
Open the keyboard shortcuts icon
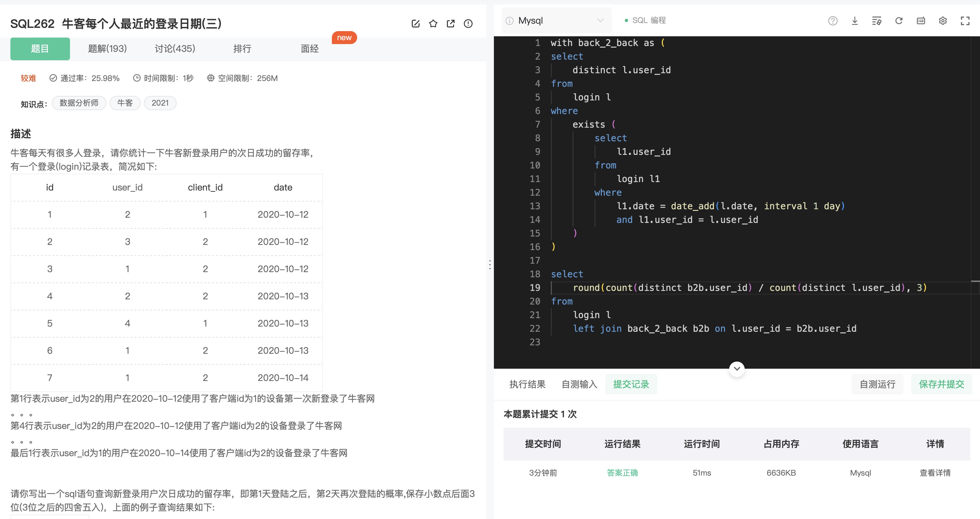[x=921, y=21]
